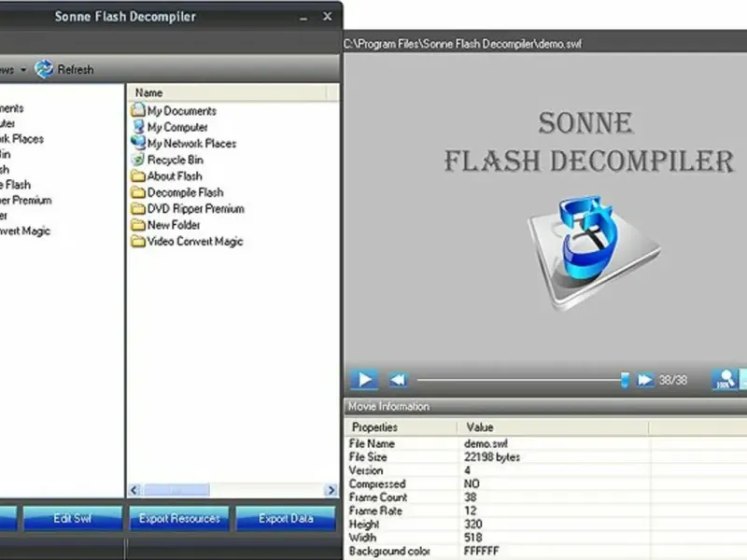Open the views dropdown arrow beside Refresh
This screenshot has width=747, height=560.
pos(22,70)
